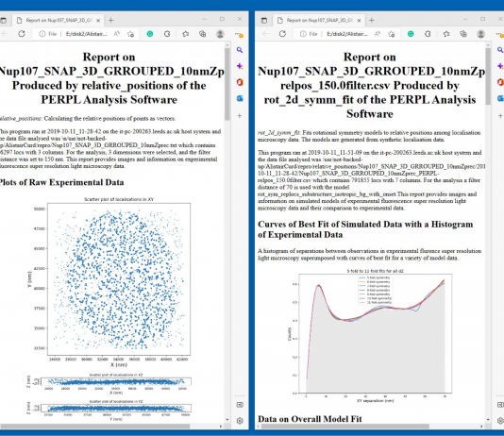
Task: Open Grammarly extension in right window
Action: tap(411, 34)
